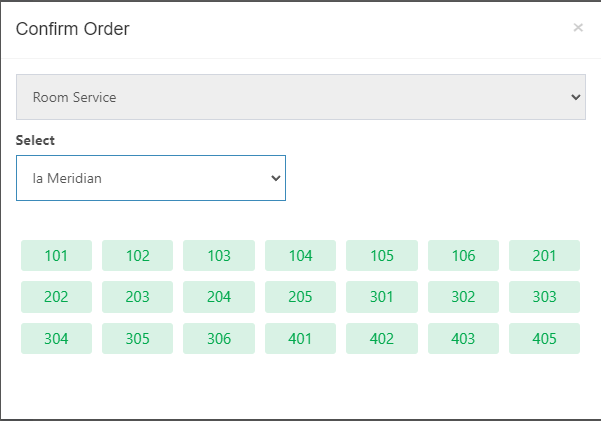
Task: Close the Confirm Order dialog
Action: click(x=577, y=28)
